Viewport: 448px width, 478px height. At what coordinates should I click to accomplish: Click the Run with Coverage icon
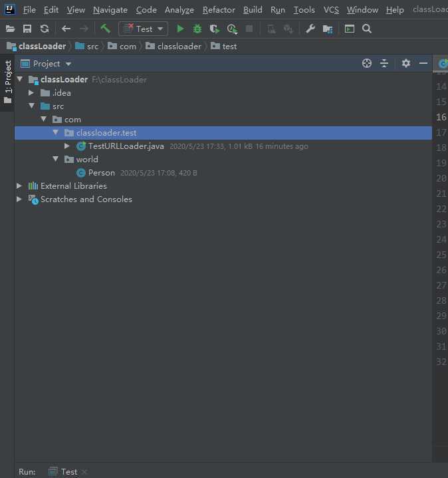[215, 29]
